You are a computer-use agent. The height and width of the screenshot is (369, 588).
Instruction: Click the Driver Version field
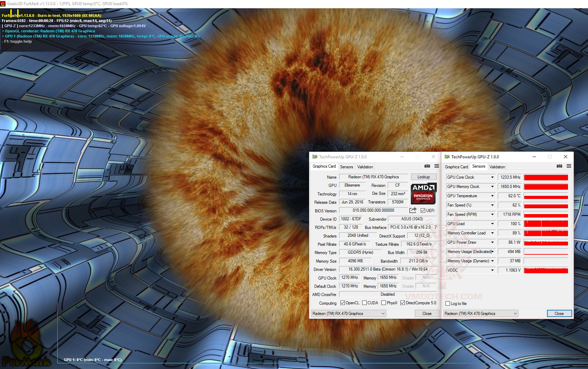388,269
